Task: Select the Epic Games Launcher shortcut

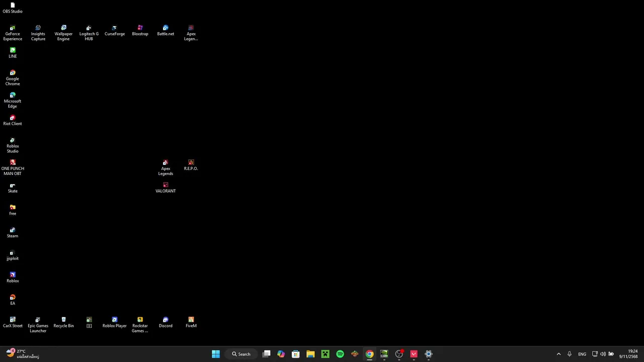Action: point(38,325)
